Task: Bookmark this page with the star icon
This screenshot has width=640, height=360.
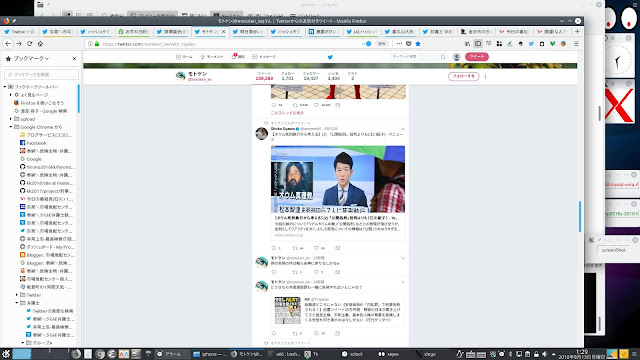Action: click(418, 44)
